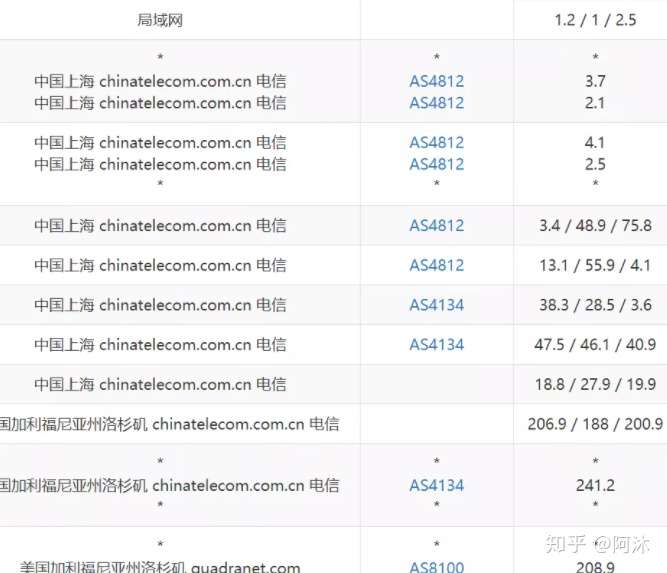Click the latency value 2.1
Viewport: 667px width, 573px height.
pos(595,103)
